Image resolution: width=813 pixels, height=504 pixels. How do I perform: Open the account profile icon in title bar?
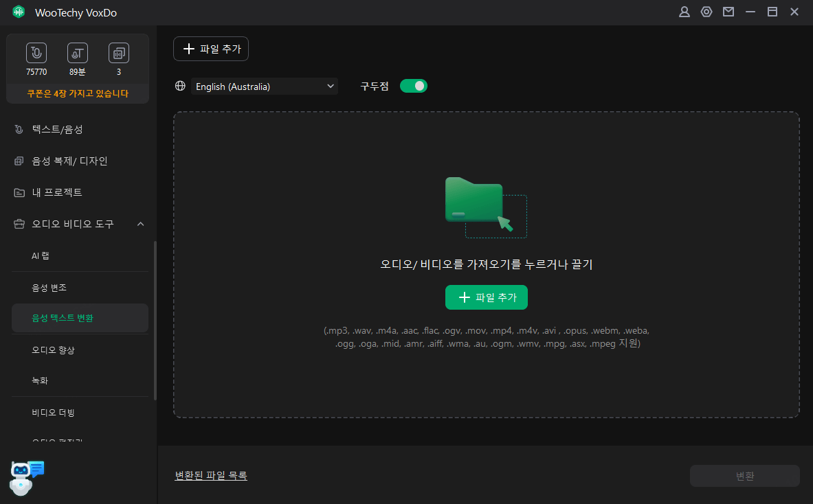(x=684, y=12)
